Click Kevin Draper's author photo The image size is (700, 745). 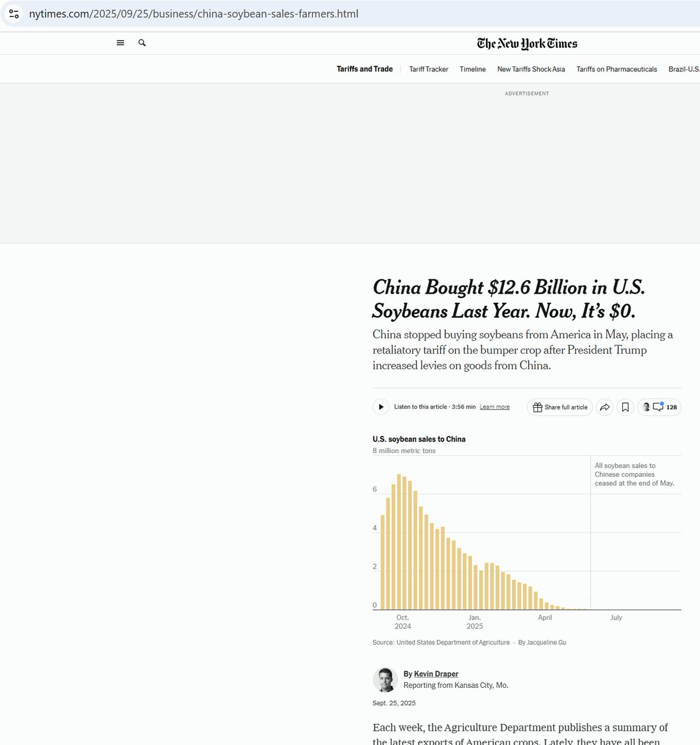point(385,680)
